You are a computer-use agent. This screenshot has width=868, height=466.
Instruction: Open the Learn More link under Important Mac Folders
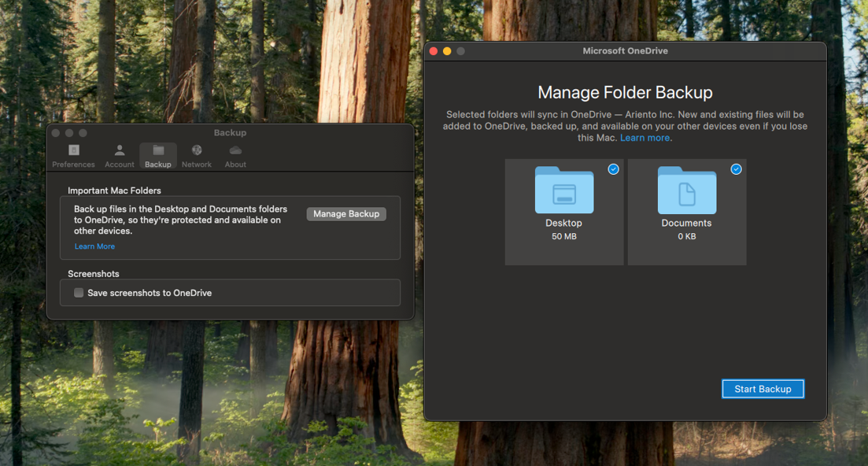click(94, 246)
